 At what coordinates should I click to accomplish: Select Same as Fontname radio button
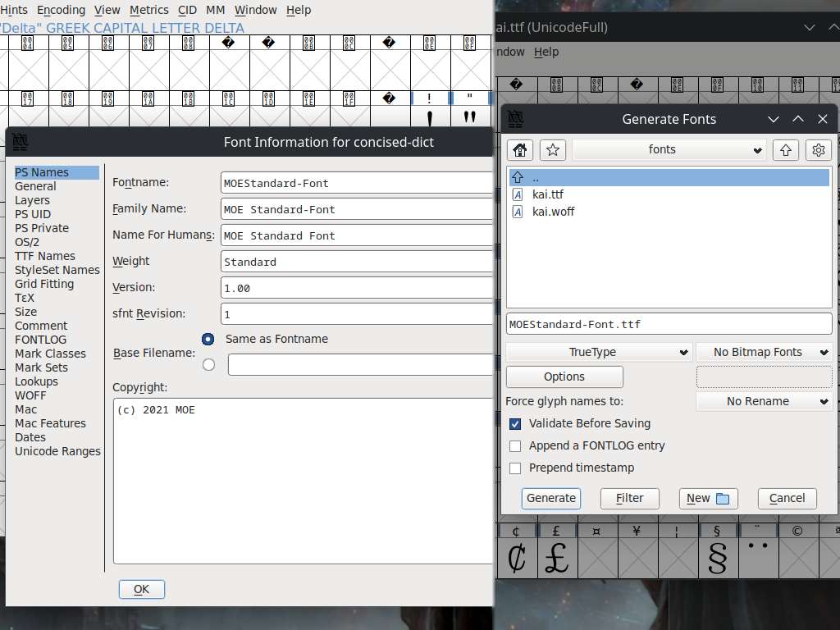[x=208, y=339]
